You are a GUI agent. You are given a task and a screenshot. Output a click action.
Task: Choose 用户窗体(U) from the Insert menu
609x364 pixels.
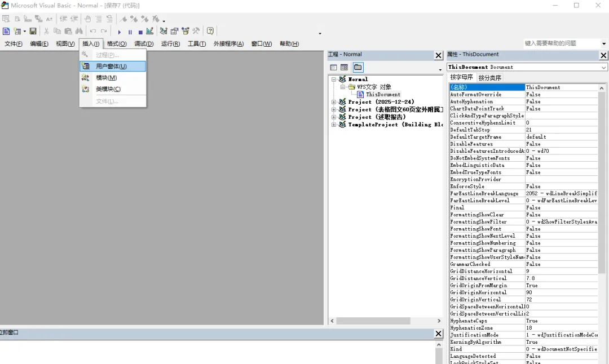point(113,66)
